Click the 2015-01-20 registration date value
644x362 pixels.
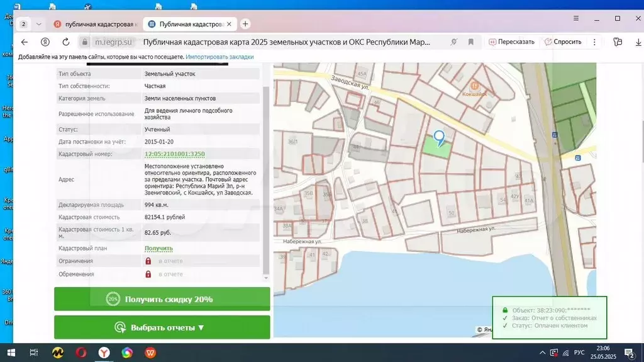[159, 142]
